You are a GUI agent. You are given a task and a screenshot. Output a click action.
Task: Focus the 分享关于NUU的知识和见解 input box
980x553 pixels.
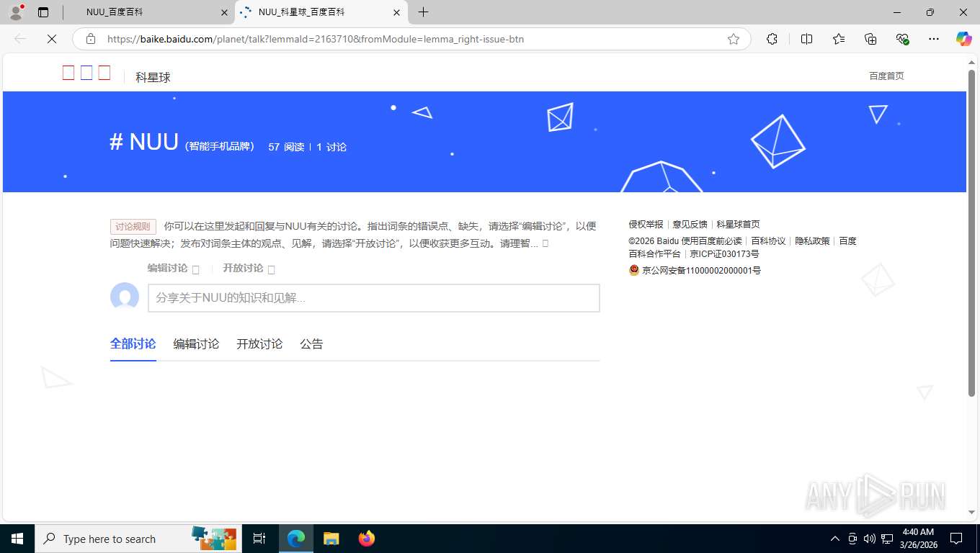pos(374,298)
